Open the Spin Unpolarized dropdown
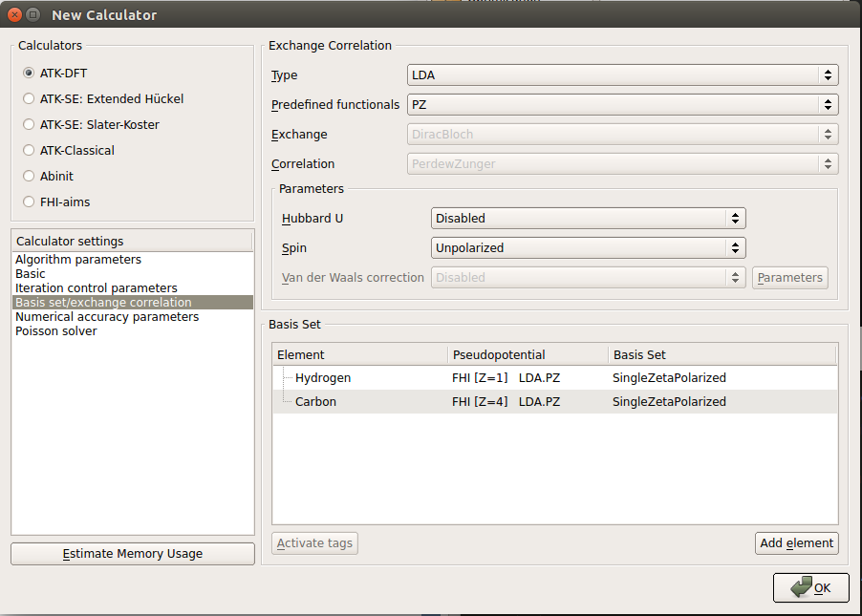Viewport: 862px width, 616px height. click(x=589, y=248)
